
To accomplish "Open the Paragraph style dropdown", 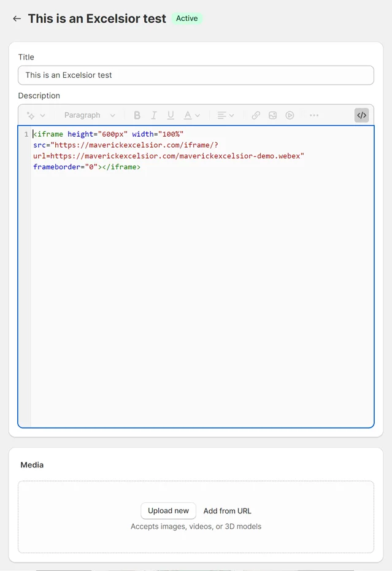I will click(89, 115).
